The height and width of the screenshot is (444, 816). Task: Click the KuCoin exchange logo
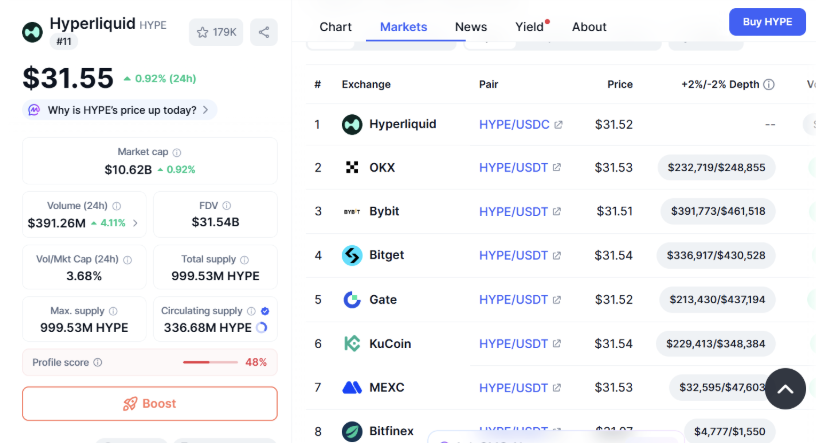(352, 343)
